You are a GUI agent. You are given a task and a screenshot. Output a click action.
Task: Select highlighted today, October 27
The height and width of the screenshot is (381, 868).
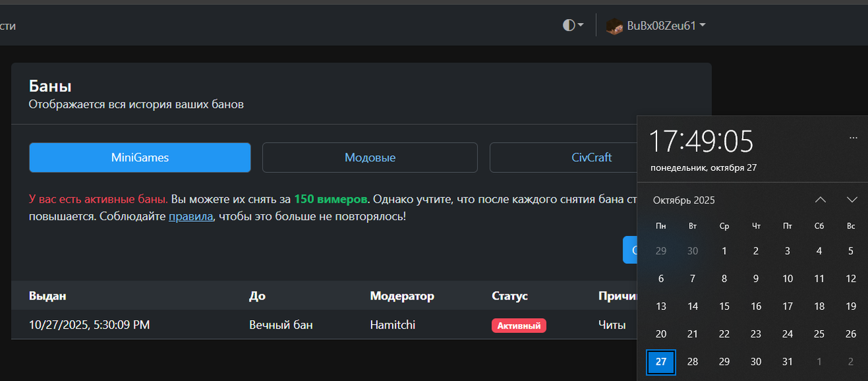click(661, 362)
